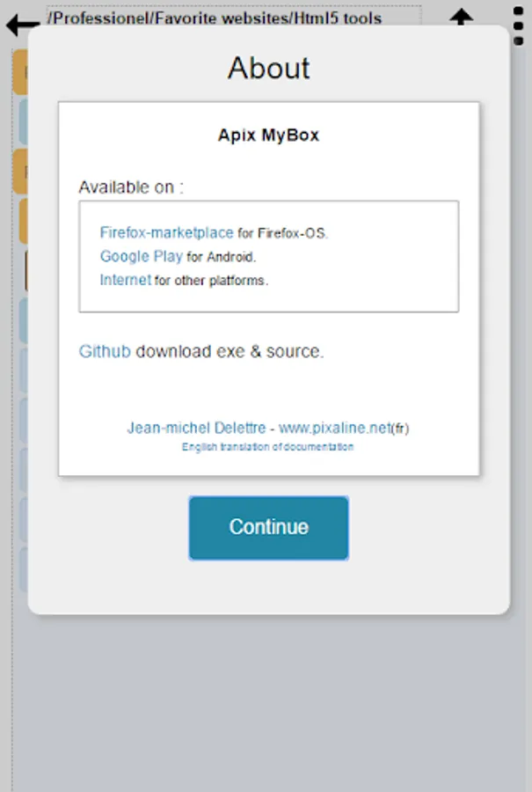Click the Apix MyBox title text

[x=269, y=136]
